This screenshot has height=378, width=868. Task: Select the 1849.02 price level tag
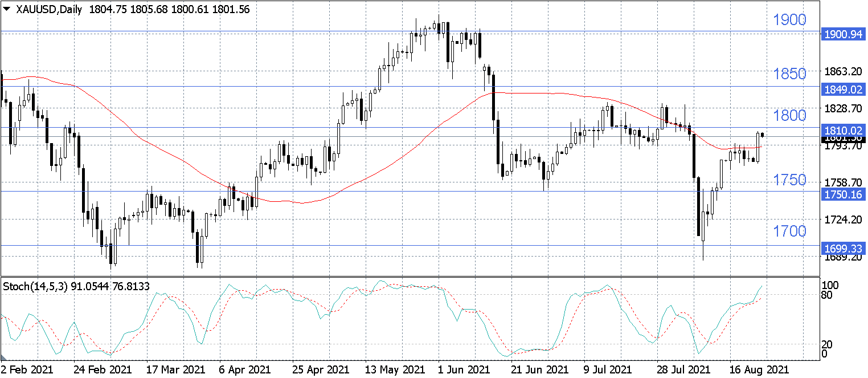coord(844,90)
